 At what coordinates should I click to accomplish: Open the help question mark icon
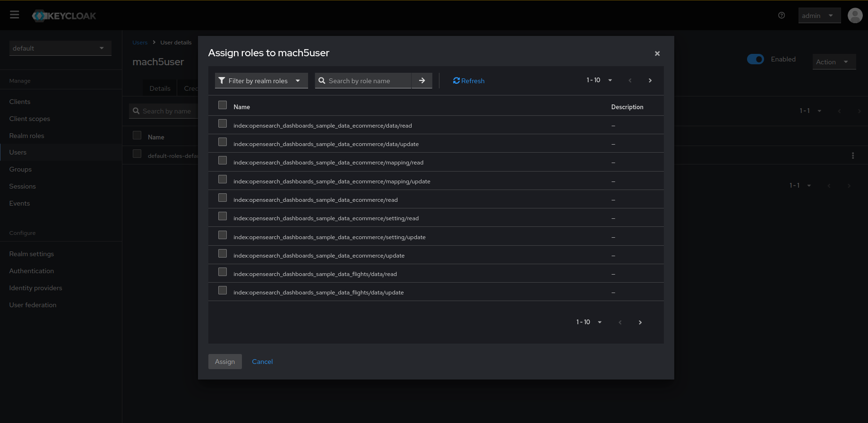tap(782, 16)
